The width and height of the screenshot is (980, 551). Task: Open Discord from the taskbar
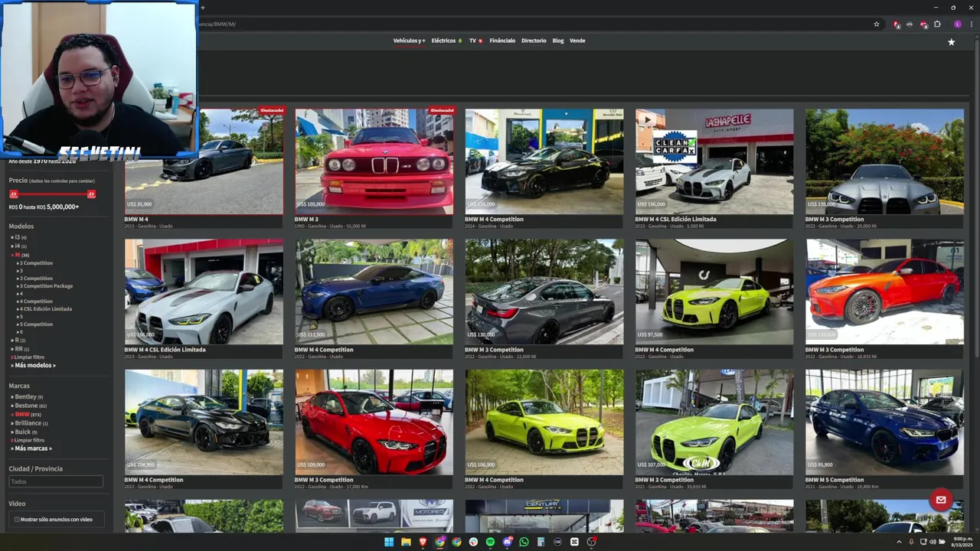(x=507, y=542)
